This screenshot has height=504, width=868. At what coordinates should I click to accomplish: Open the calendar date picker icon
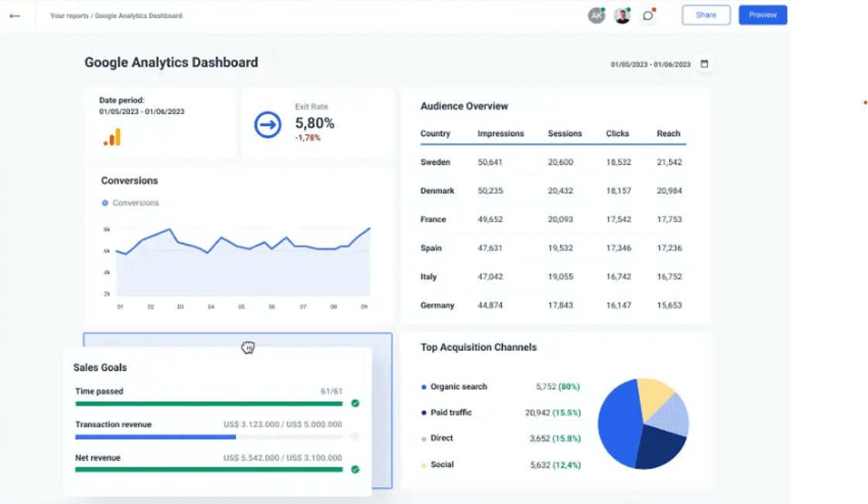[x=704, y=64]
